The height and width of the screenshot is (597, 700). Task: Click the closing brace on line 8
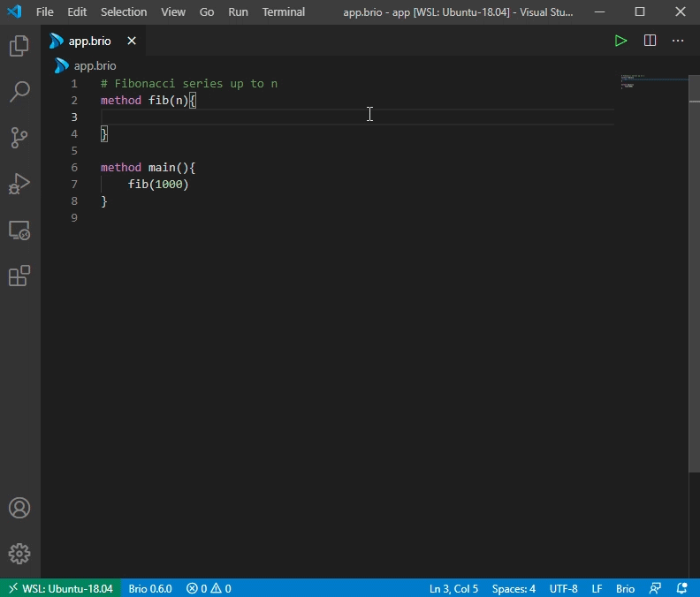coord(104,201)
